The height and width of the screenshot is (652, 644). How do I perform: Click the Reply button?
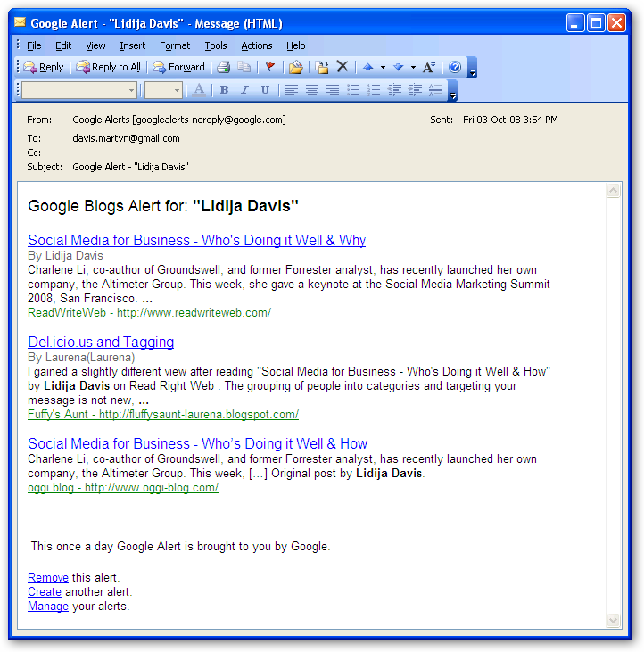pos(44,67)
